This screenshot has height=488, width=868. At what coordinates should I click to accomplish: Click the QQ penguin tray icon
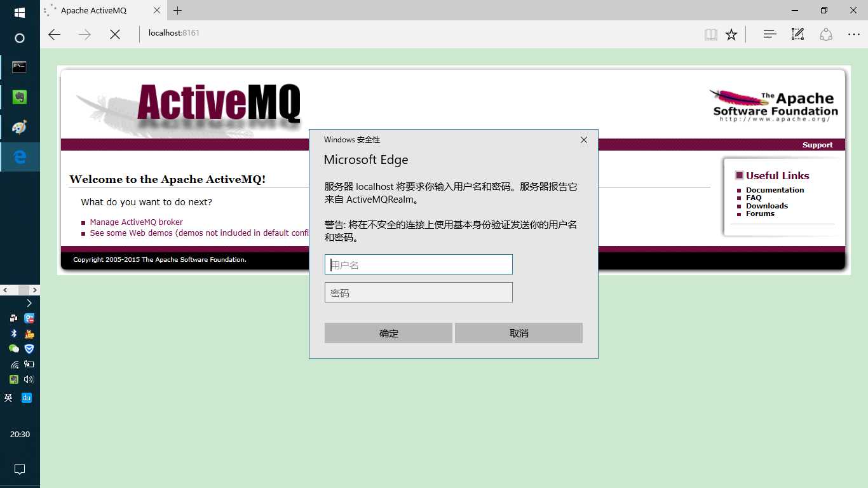(x=29, y=334)
